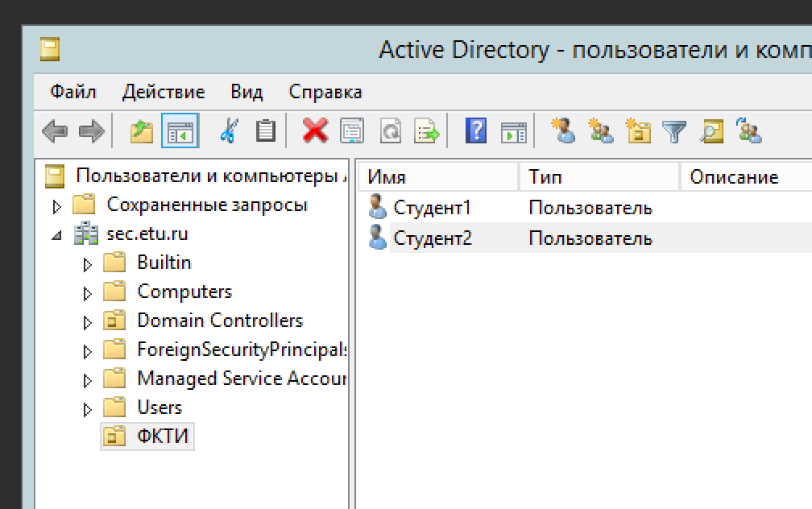Click the red Delete X icon
The image size is (812, 509).
316,130
